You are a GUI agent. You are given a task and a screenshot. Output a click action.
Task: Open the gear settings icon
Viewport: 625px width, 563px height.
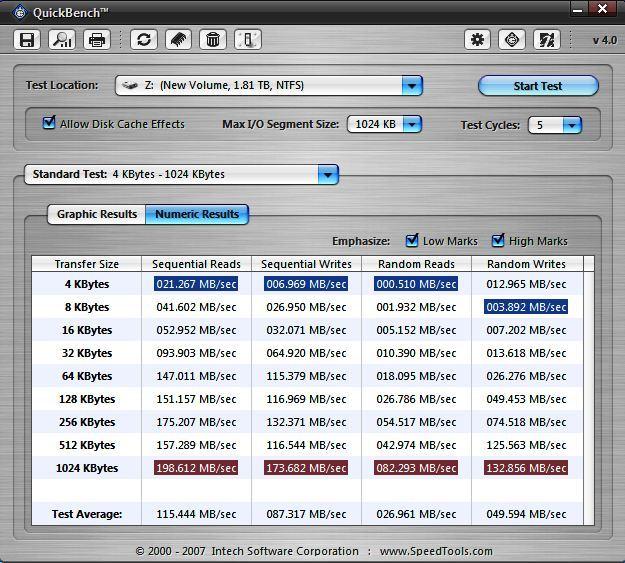pyautogui.click(x=477, y=40)
